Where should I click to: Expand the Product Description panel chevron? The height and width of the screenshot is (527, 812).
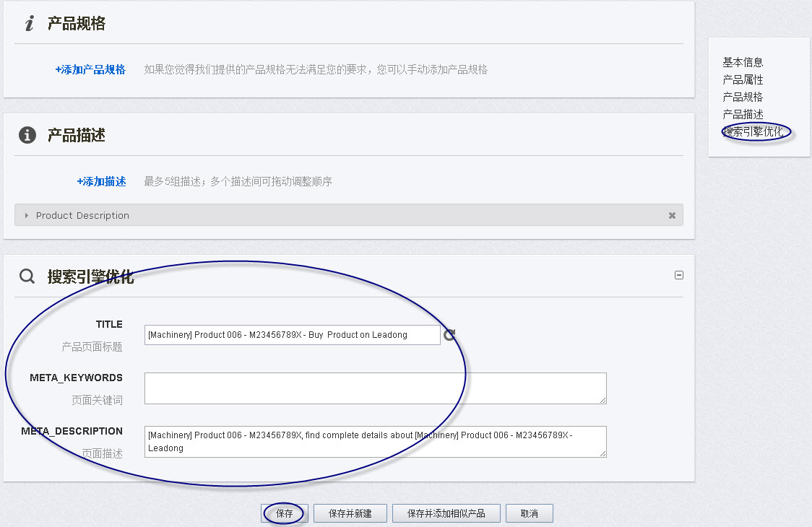tap(27, 214)
